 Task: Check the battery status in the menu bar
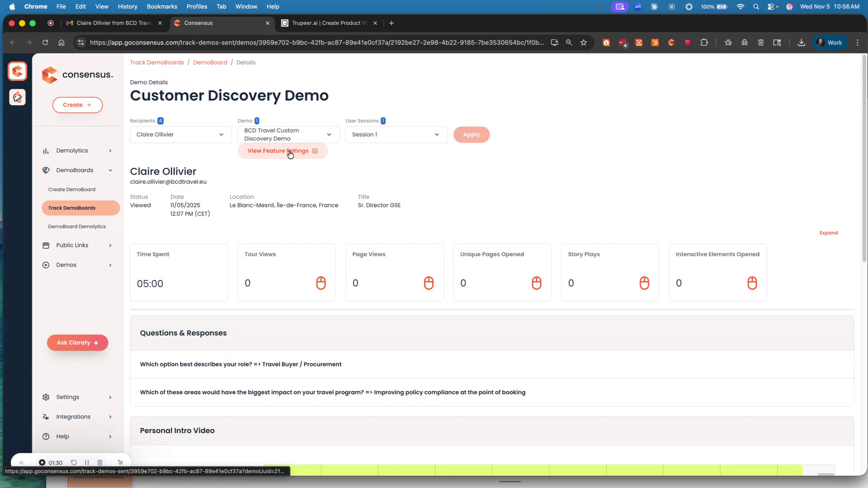[714, 6]
